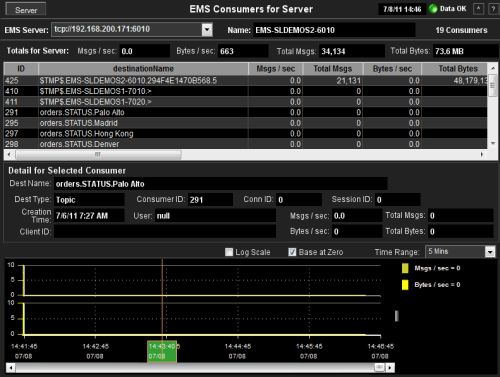
Task: Click table horizontal scroll left arrow
Action: click(9, 154)
